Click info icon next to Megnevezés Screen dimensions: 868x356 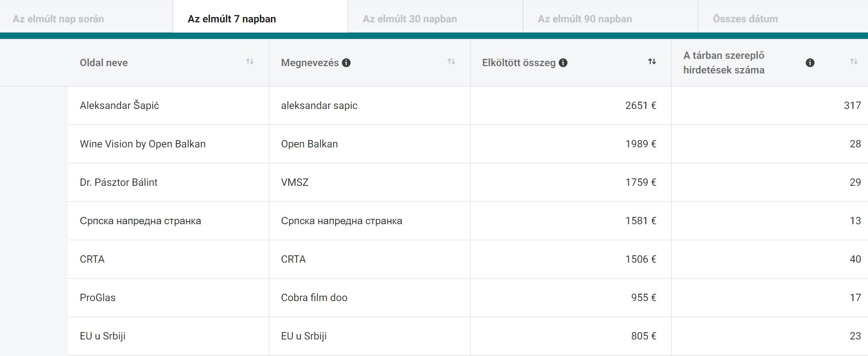(x=346, y=63)
